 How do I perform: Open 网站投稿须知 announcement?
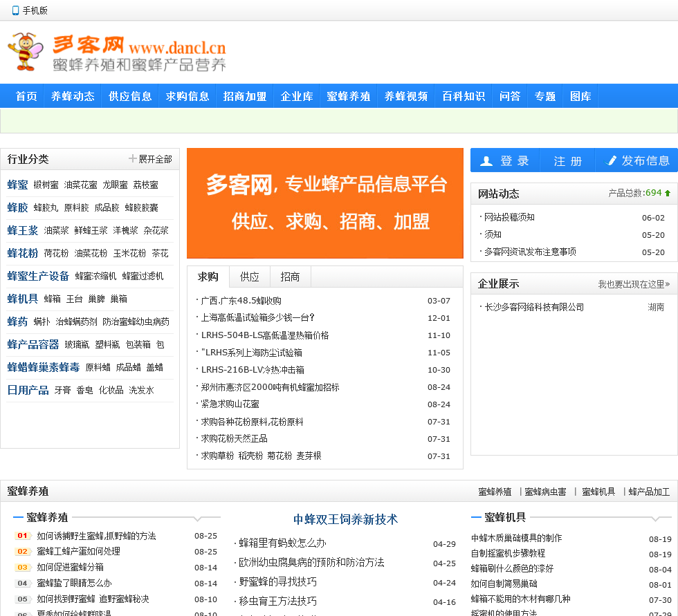pos(509,217)
